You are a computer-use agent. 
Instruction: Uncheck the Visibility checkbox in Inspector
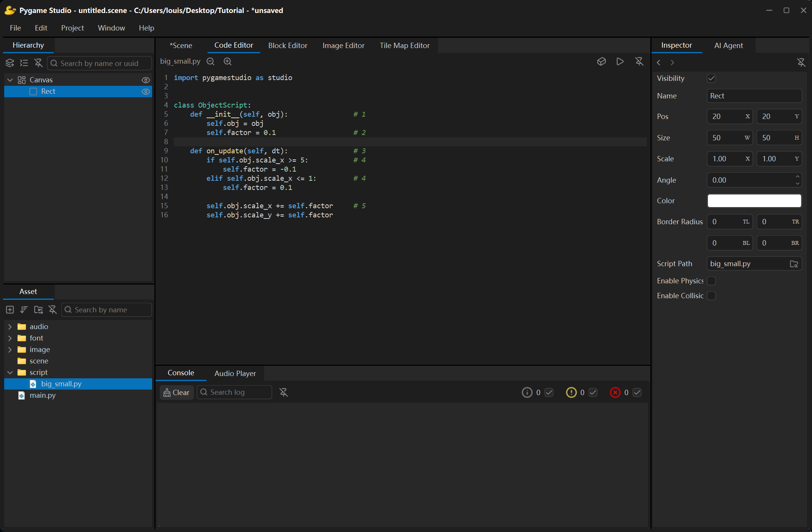pos(711,78)
